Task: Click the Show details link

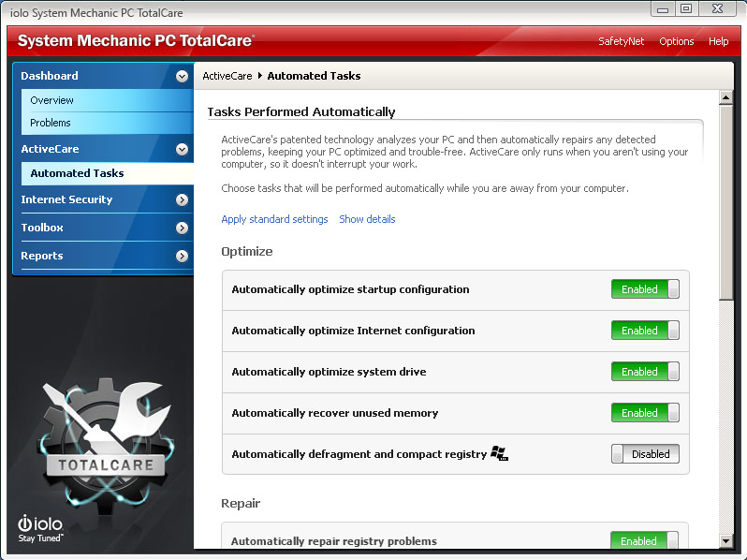Action: [x=367, y=219]
